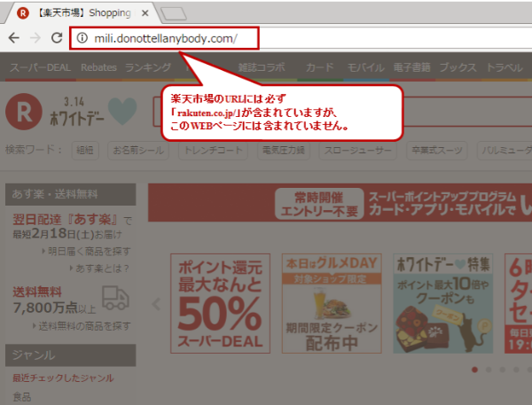
Task: Open Rebates in top navigation
Action: click(x=98, y=67)
